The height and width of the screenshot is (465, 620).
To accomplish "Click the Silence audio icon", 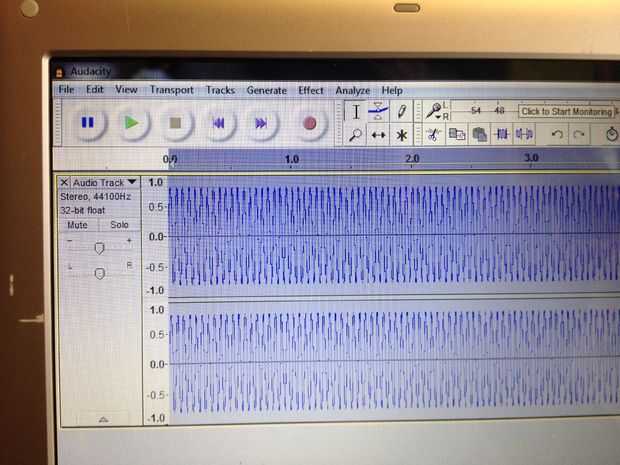I will (524, 134).
